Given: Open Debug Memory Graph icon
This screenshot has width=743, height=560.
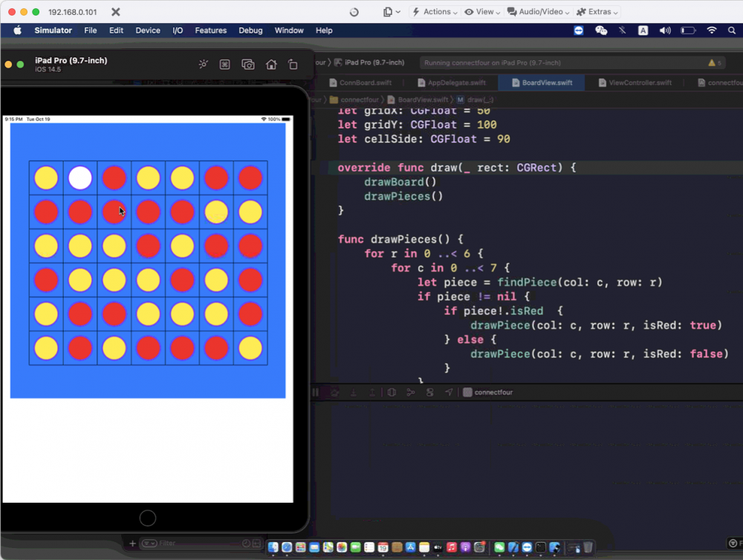Looking at the screenshot, I should (410, 392).
